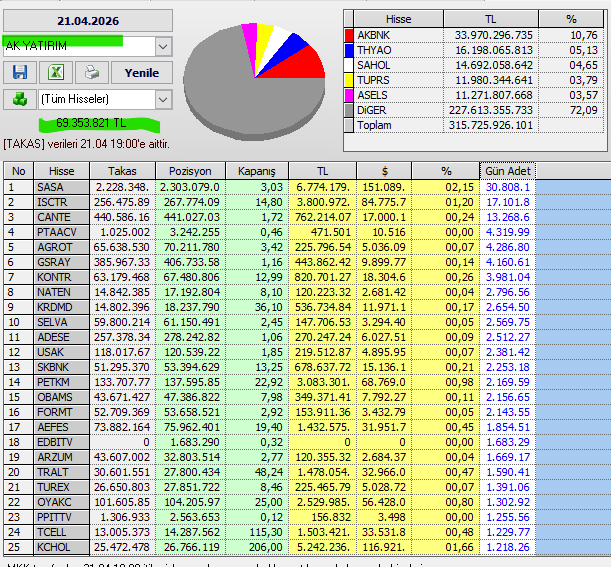Select the KRDMD stock cell
This screenshot has height=567, width=611.
click(x=62, y=307)
